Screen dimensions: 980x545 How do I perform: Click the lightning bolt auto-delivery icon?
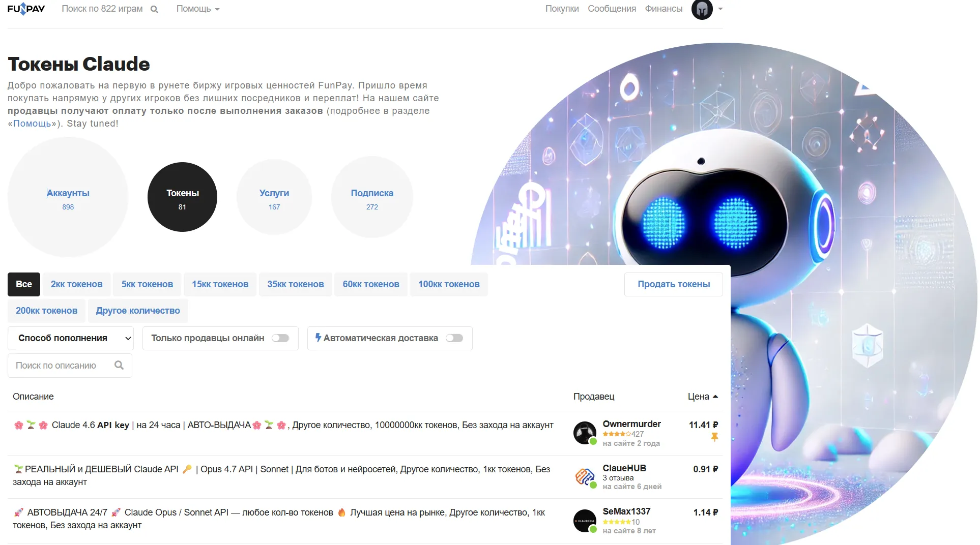pyautogui.click(x=318, y=338)
